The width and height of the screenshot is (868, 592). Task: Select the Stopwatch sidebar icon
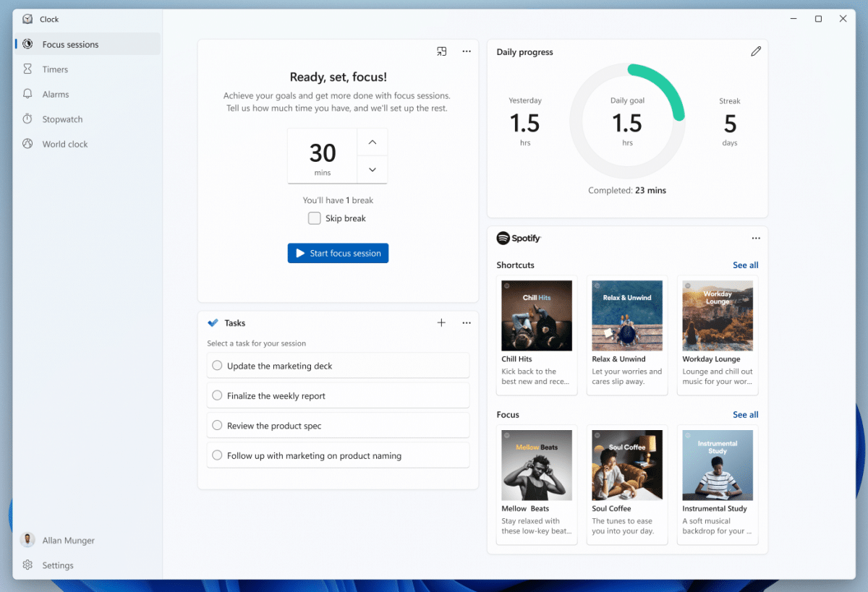coord(27,119)
